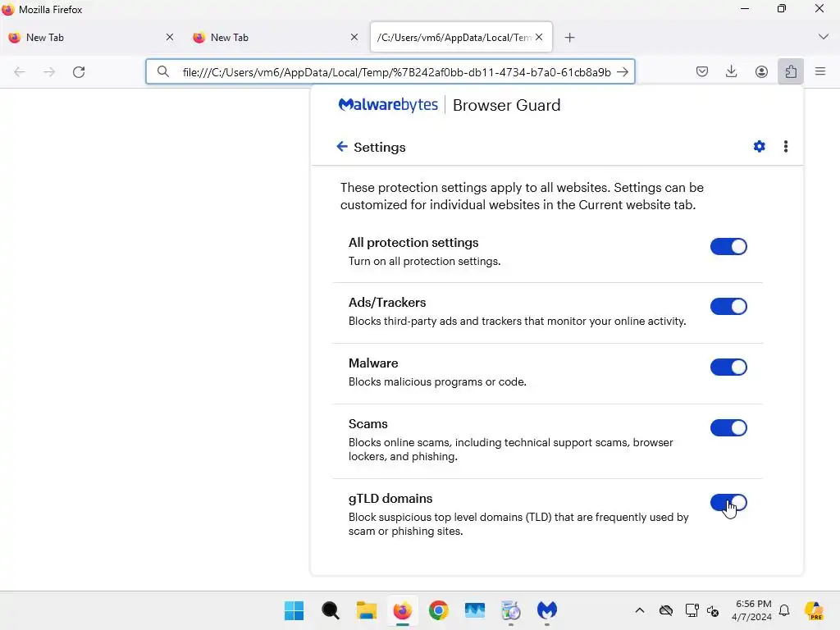Click the 'gTLD domains' heading text
Screen dimensions: 840x630
coord(390,498)
